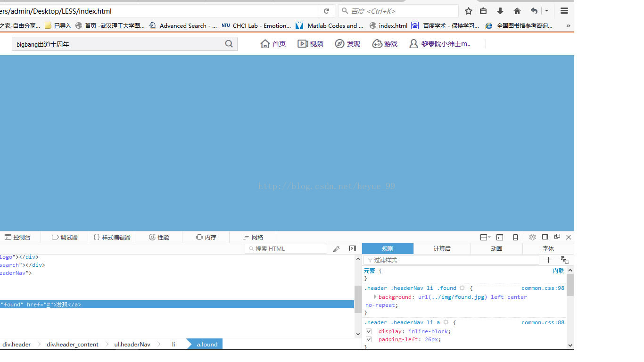Viewport: 644px width, 362px height.
Task: Click the 黎泰院小绅士 user link
Action: point(440,44)
